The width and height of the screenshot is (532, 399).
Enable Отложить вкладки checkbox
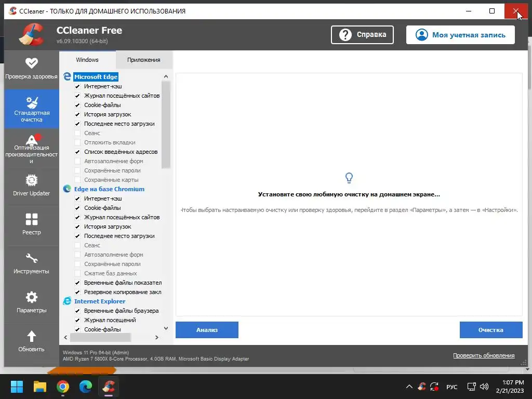coord(77,142)
